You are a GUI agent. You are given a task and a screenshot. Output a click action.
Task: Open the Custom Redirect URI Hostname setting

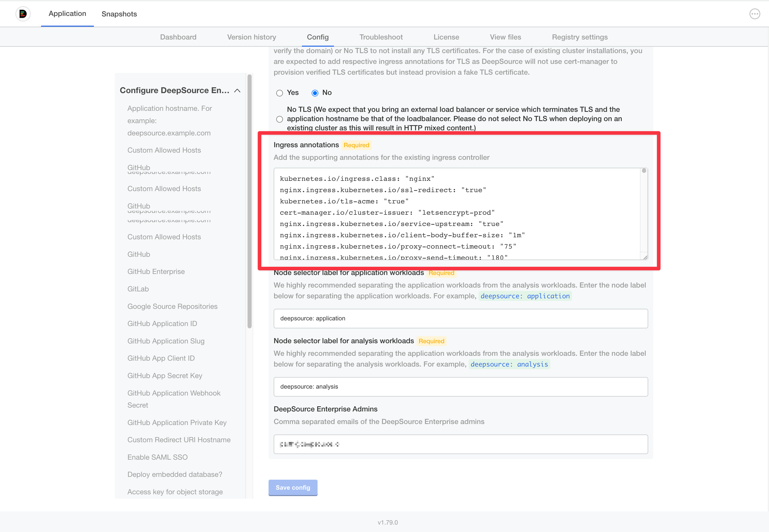click(x=179, y=440)
